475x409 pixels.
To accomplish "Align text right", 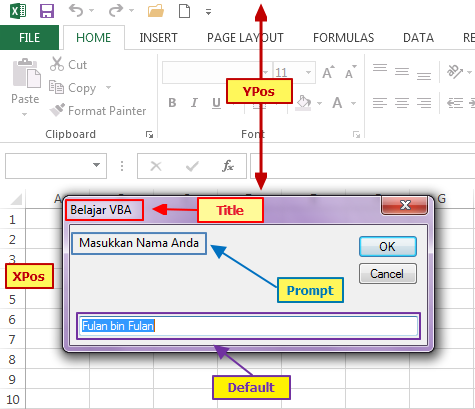I will 424,103.
